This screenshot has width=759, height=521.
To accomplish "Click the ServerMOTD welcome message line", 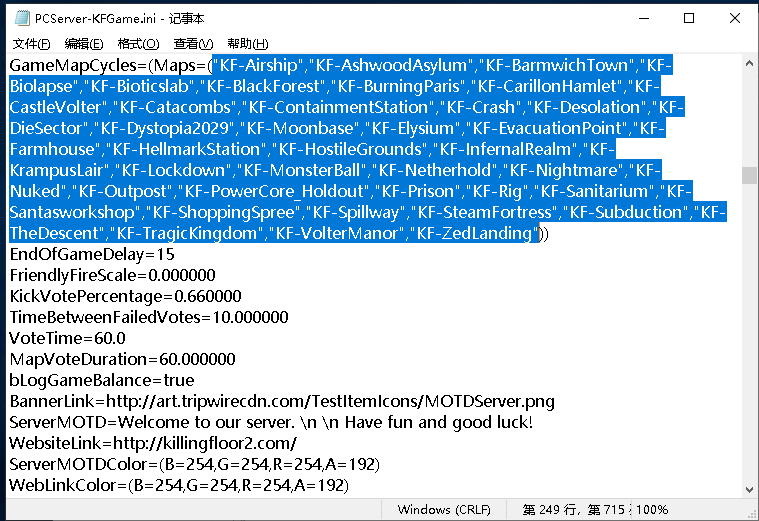I will (x=271, y=422).
